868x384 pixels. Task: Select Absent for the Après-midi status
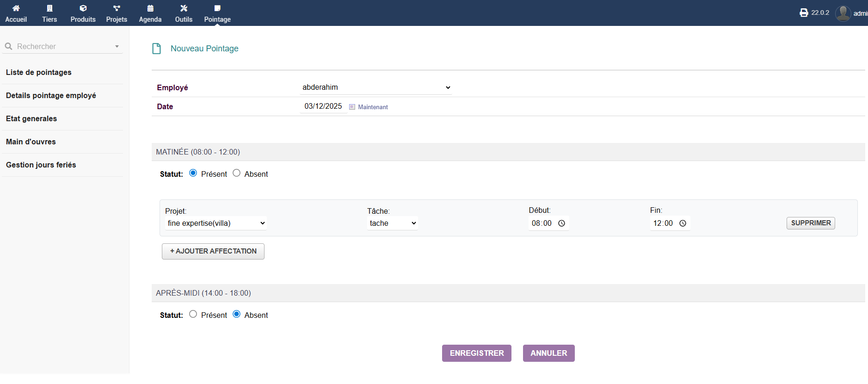pyautogui.click(x=237, y=314)
